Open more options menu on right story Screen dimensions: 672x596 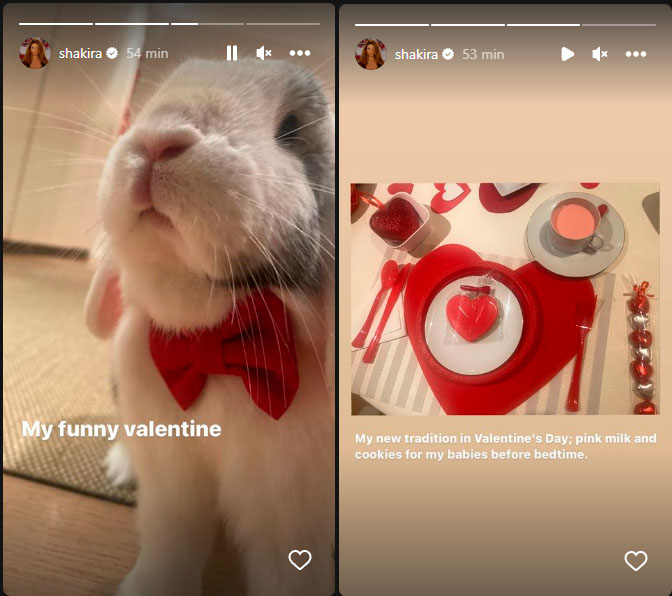[x=636, y=54]
